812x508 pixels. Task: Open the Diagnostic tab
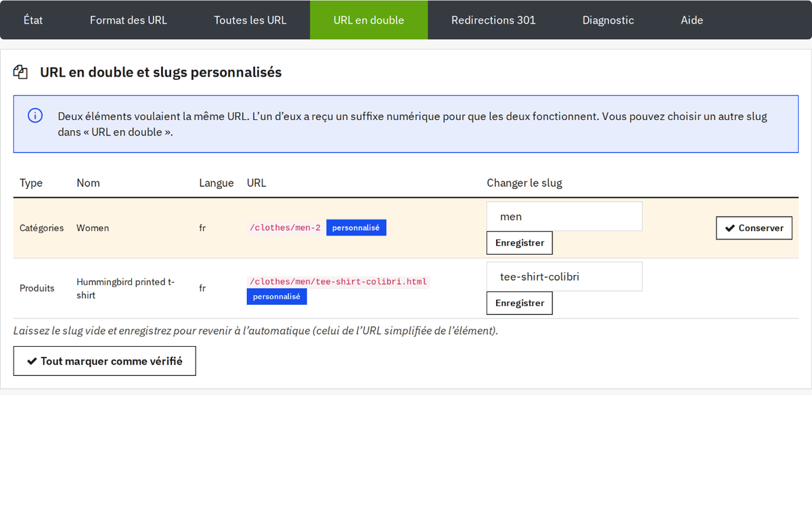pos(608,20)
